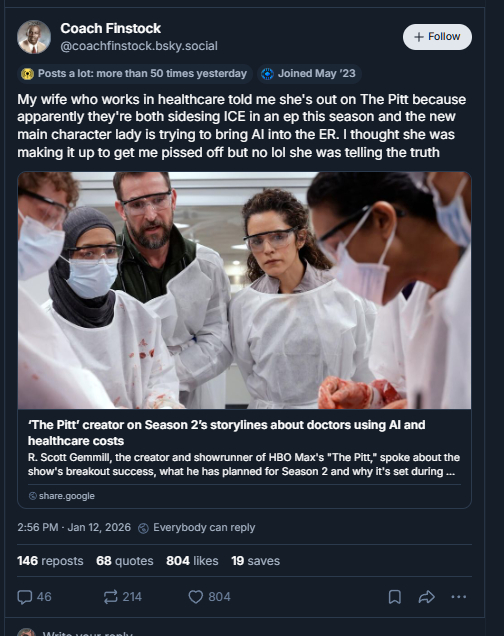Open the article headline about Season 2's storylines
Viewport: 504px width, 636px height.
pyautogui.click(x=227, y=432)
